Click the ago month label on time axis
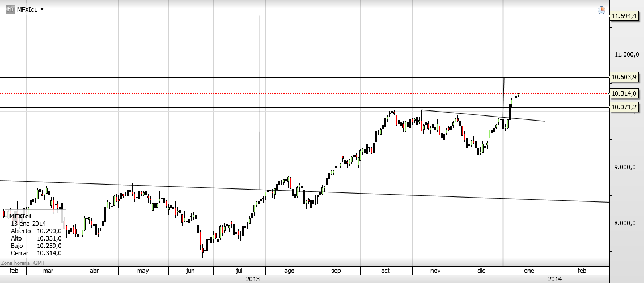Screen dimensions: 644x283 tap(289, 271)
